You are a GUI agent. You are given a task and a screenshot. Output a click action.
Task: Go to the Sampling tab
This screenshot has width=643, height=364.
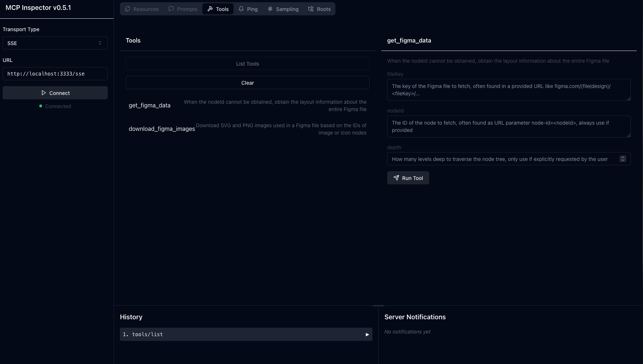283,9
